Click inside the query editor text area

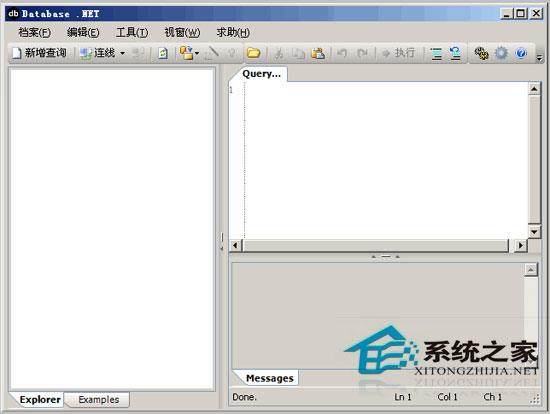[x=386, y=161]
